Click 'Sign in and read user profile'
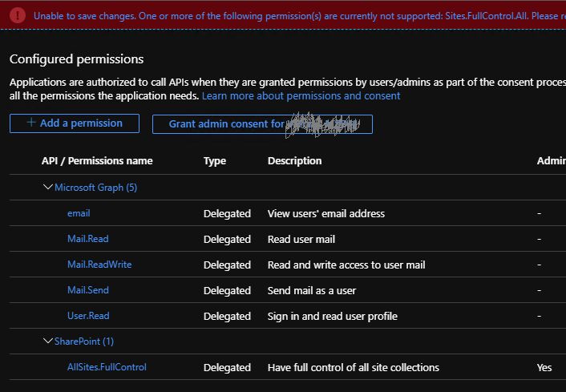 pos(333,316)
